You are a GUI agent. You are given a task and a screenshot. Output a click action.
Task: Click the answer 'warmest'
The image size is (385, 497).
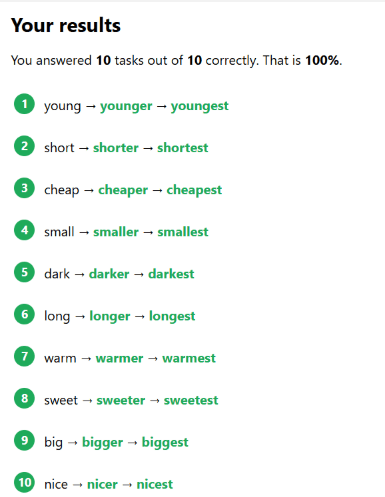click(189, 358)
